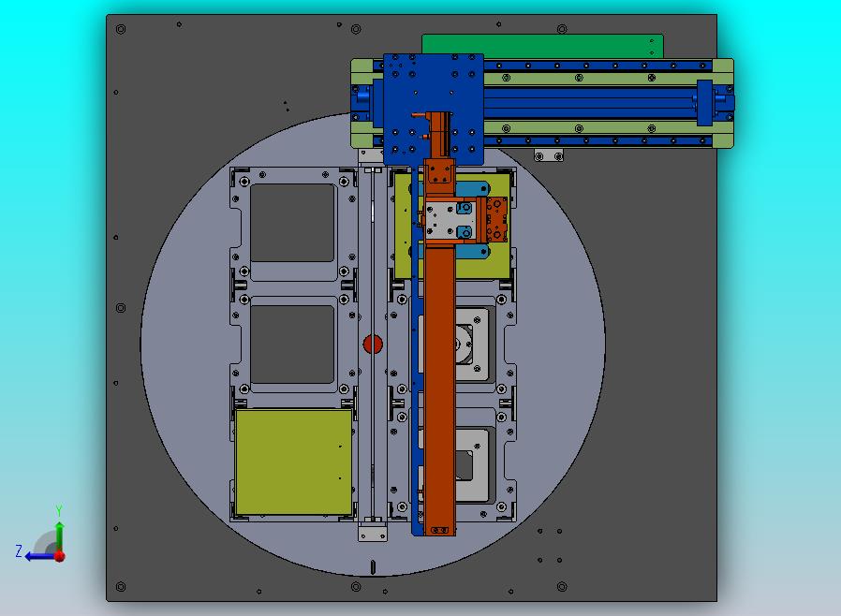
Task: Click the green Y axis arrow of the triad
Action: coord(60,535)
